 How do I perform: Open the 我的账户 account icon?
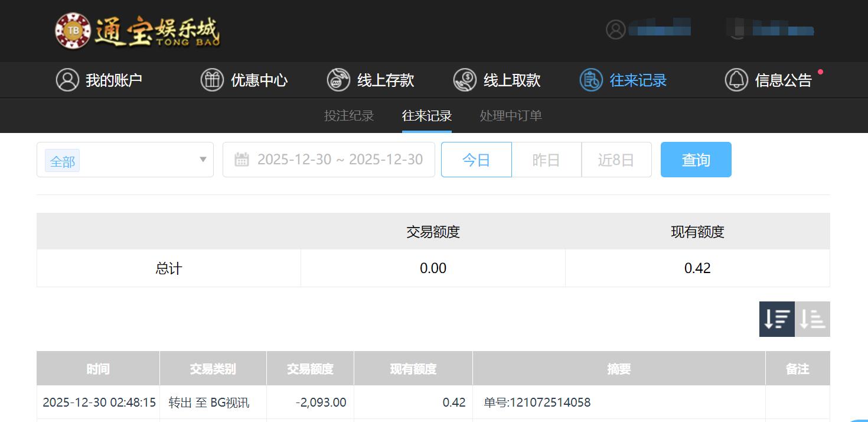pos(67,80)
